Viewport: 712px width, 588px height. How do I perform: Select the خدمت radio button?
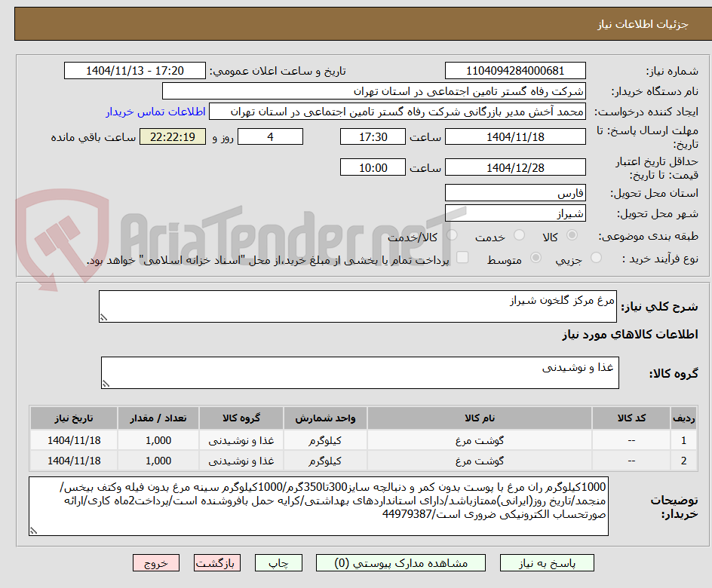(519, 235)
